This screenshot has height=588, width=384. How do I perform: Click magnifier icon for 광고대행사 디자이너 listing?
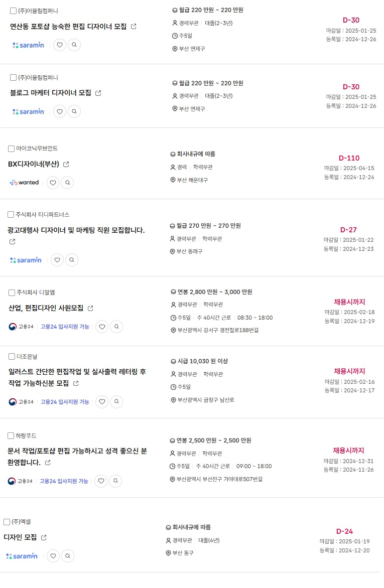tap(72, 260)
